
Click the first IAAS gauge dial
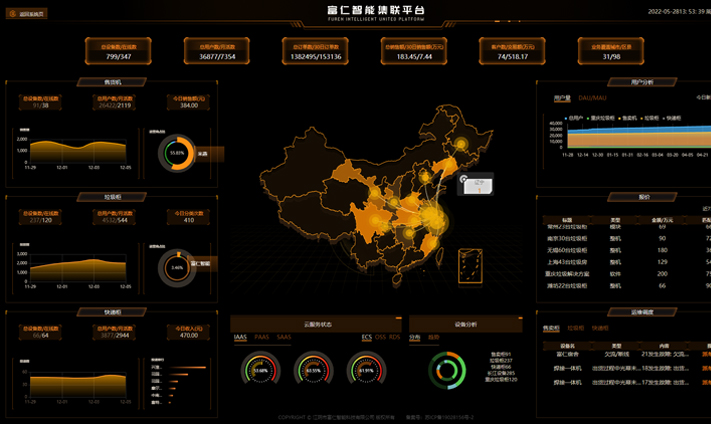[x=261, y=370]
